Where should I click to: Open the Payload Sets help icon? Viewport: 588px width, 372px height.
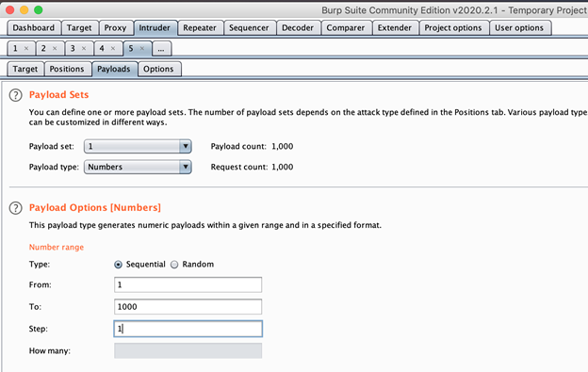tap(15, 95)
